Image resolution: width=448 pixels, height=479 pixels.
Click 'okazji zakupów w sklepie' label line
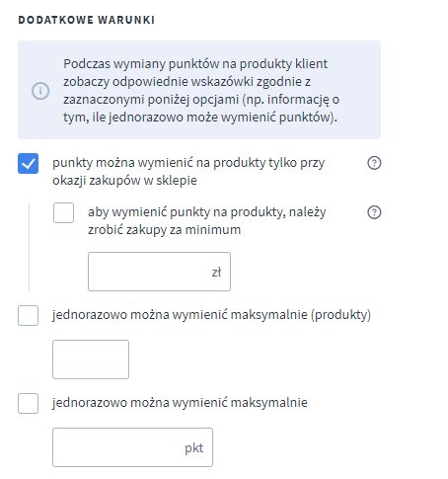(x=124, y=181)
